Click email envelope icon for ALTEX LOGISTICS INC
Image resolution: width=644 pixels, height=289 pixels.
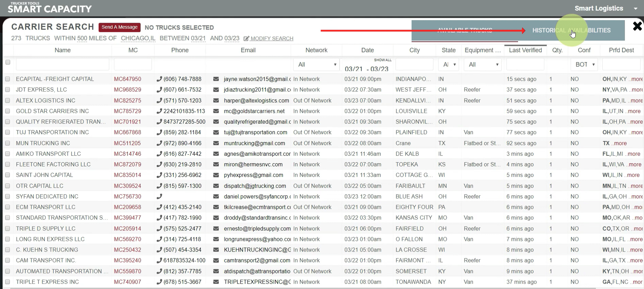click(x=216, y=101)
